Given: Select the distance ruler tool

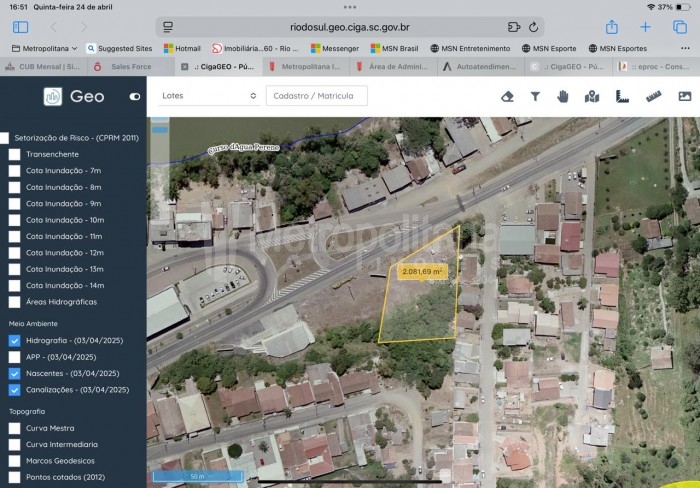Looking at the screenshot, I should [654, 96].
